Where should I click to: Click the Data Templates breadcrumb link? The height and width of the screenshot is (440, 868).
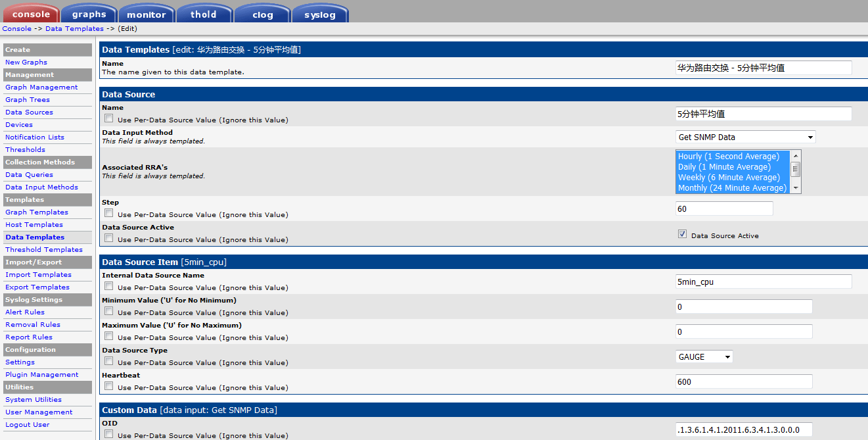(74, 29)
